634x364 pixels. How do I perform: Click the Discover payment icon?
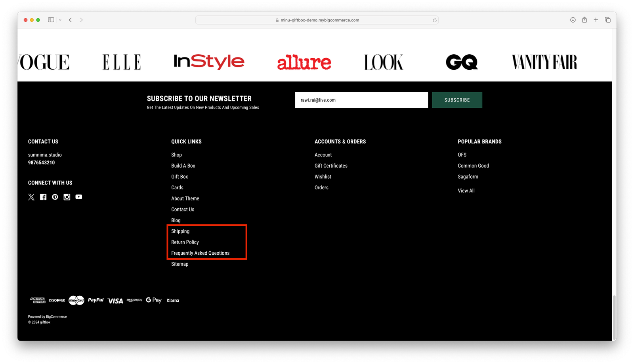[57, 300]
